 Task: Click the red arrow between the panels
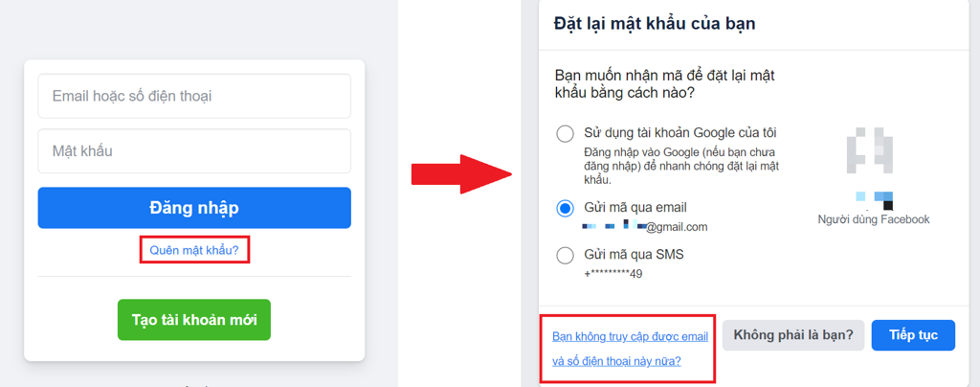(459, 173)
